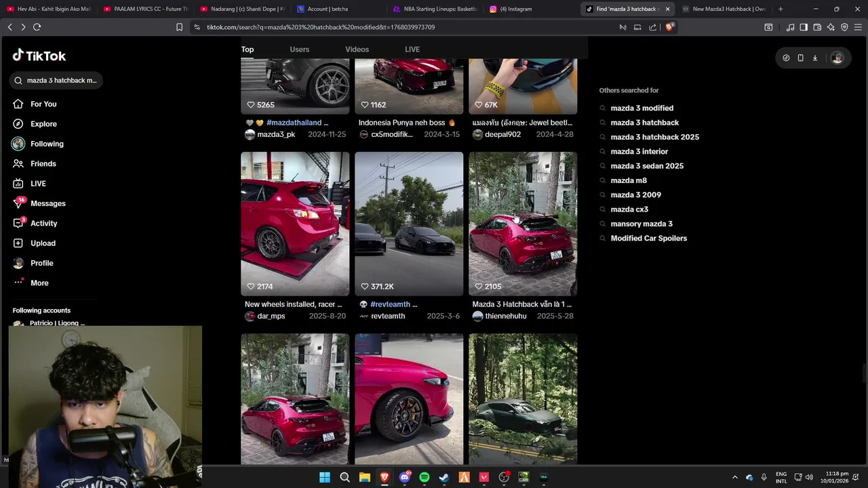Open the video with 5265 likes
The height and width of the screenshot is (488, 868).
click(295, 86)
